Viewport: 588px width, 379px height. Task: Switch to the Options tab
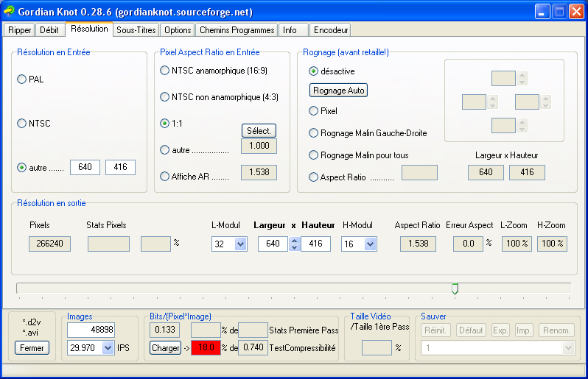pyautogui.click(x=178, y=30)
